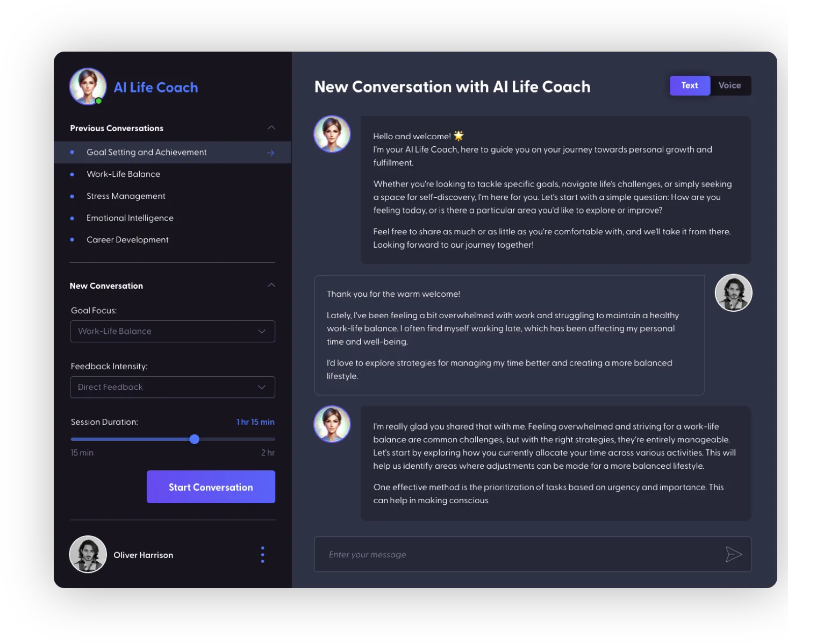Click the coach avatar beside the second response
Image resolution: width=831 pixels, height=644 pixels.
tap(332, 424)
